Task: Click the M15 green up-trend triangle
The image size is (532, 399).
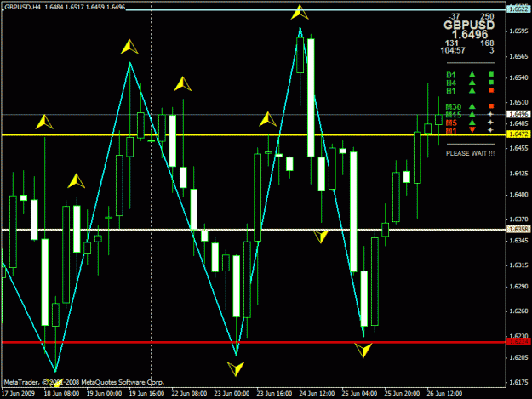Action: pos(472,115)
